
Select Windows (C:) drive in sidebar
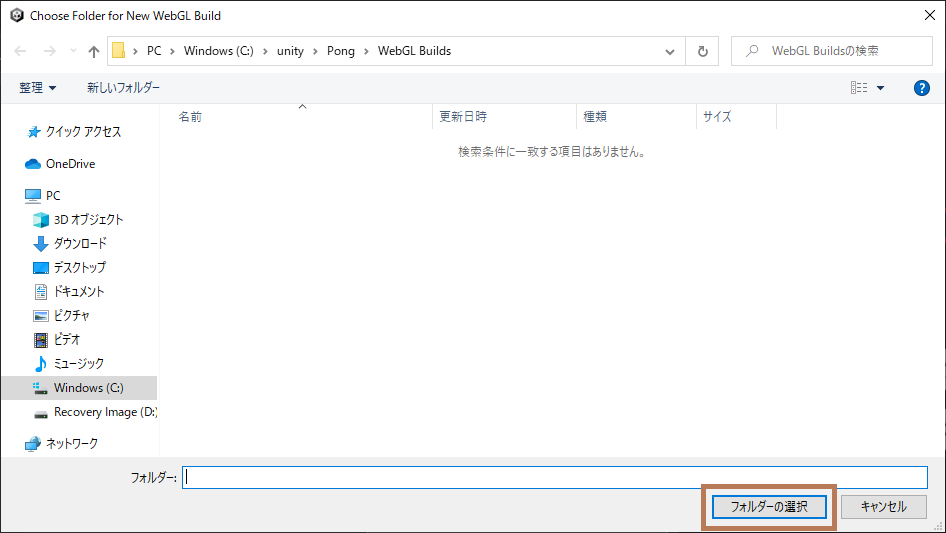tap(79, 388)
